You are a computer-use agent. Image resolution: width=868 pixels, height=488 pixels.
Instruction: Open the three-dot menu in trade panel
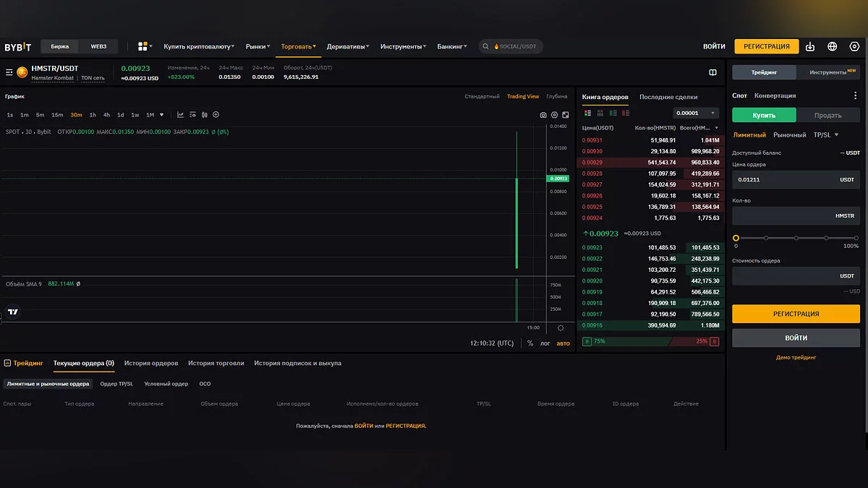point(856,95)
